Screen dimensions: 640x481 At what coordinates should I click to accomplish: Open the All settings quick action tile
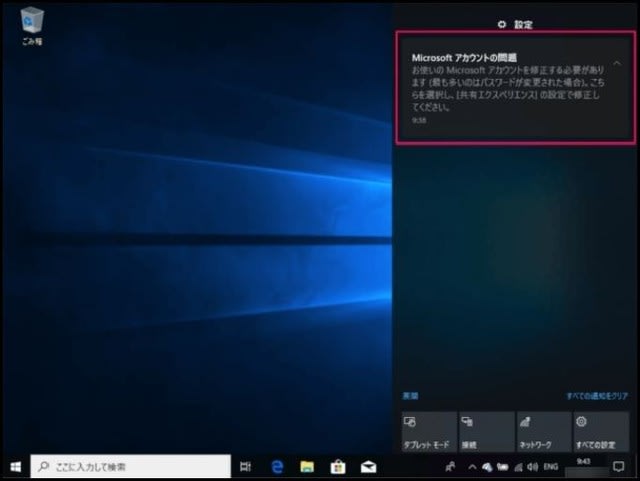point(601,432)
